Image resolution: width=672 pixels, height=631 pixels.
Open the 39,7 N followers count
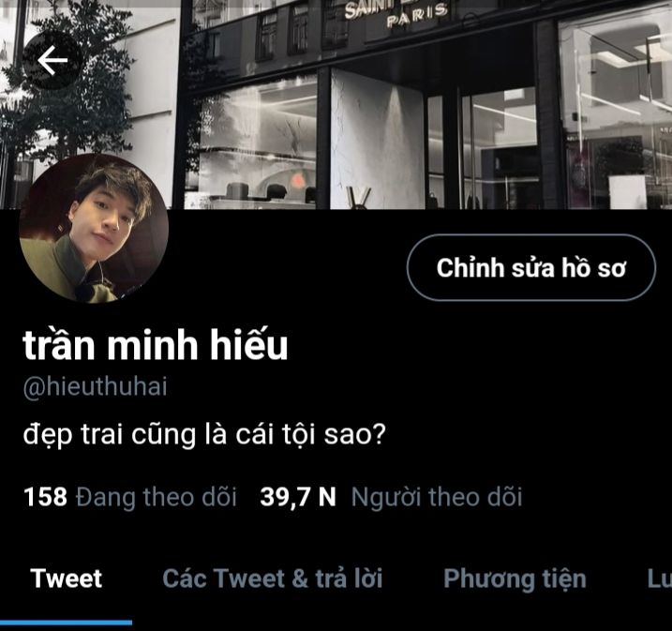tap(298, 497)
